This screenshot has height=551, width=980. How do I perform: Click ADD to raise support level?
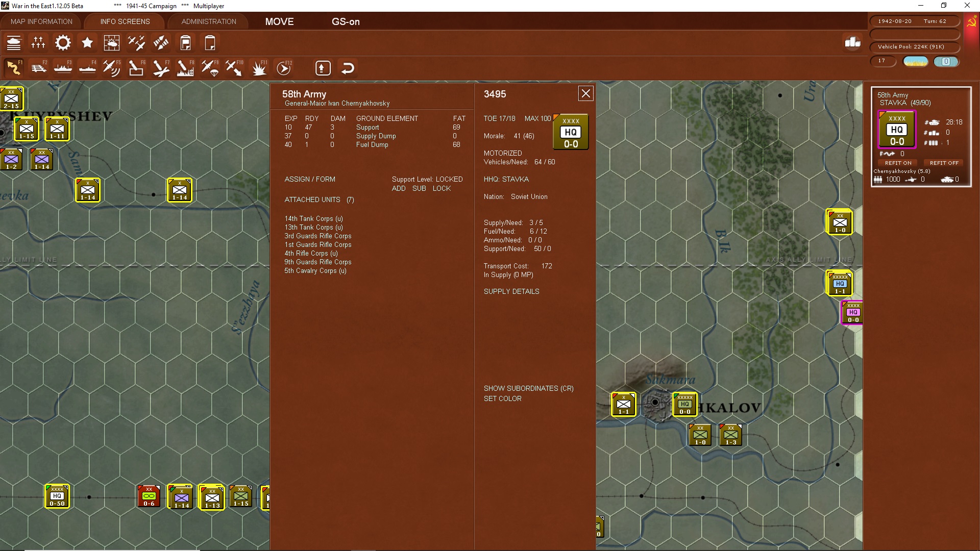399,188
